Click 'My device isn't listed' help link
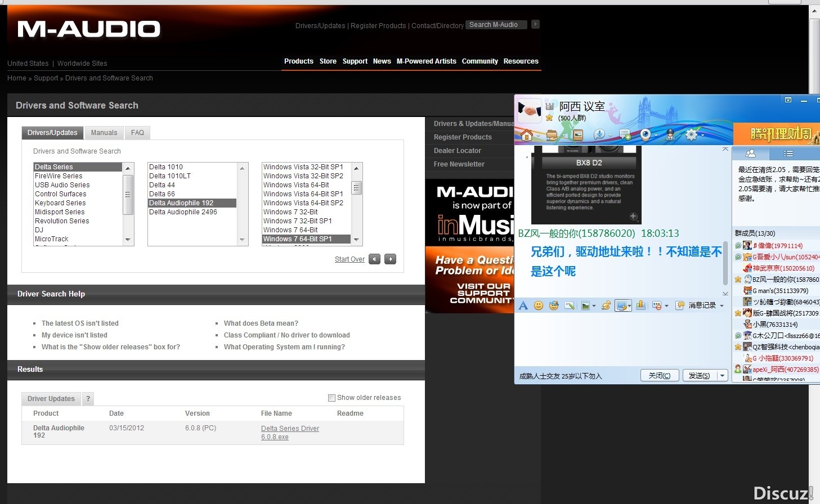The image size is (820, 504). coord(74,335)
